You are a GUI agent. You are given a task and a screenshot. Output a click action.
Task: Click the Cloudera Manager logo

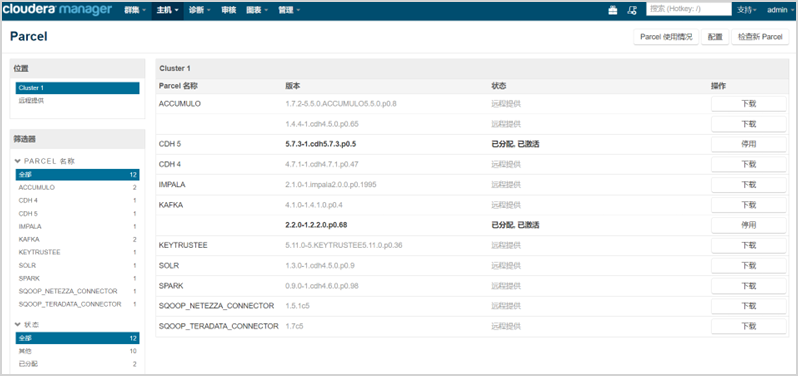(x=57, y=10)
